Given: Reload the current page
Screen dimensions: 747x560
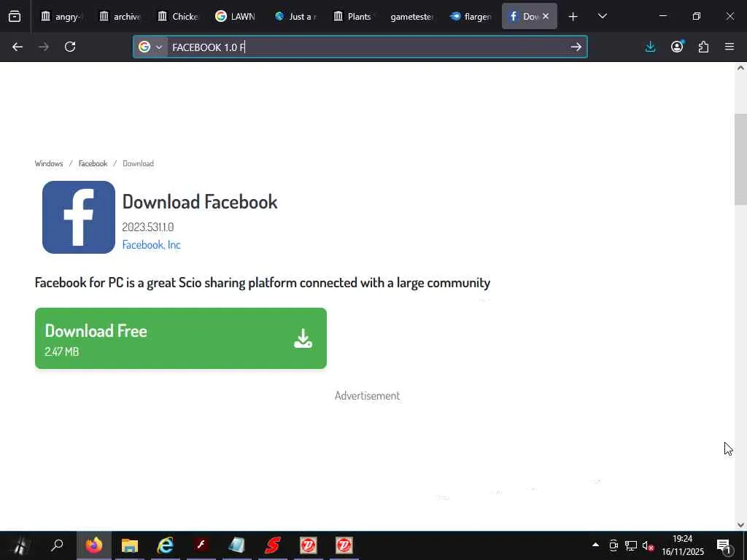Looking at the screenshot, I should (70, 47).
